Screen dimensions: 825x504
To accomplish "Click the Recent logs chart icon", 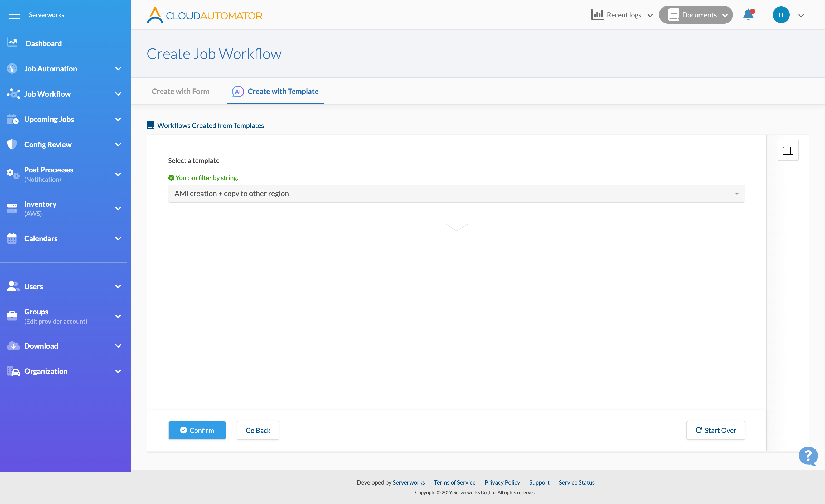I will tap(597, 15).
